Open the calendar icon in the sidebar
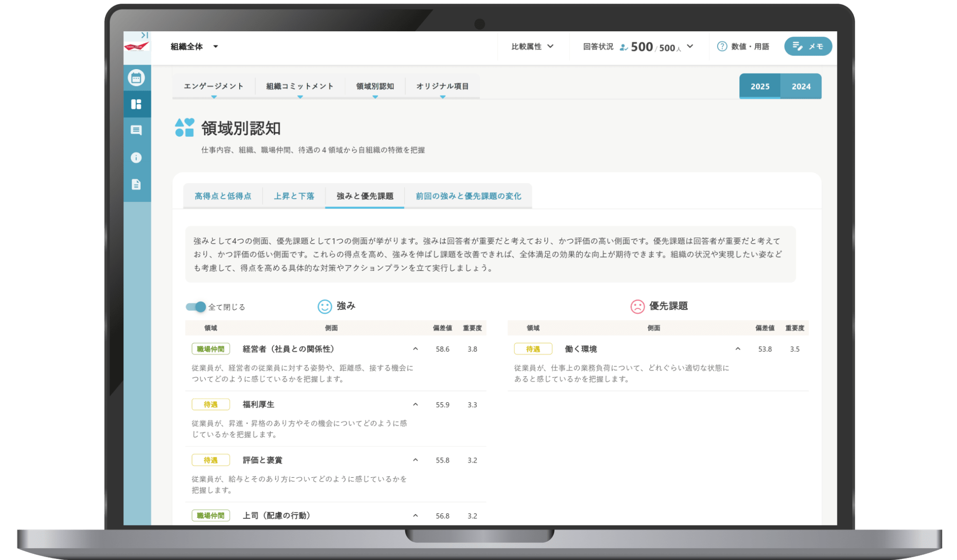The width and height of the screenshot is (957, 560). point(137,78)
